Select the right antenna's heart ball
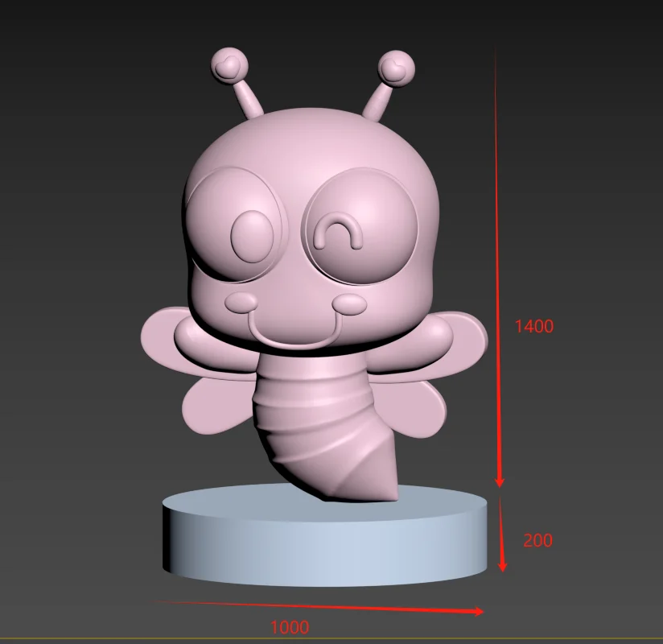The image size is (663, 644). 396,68
